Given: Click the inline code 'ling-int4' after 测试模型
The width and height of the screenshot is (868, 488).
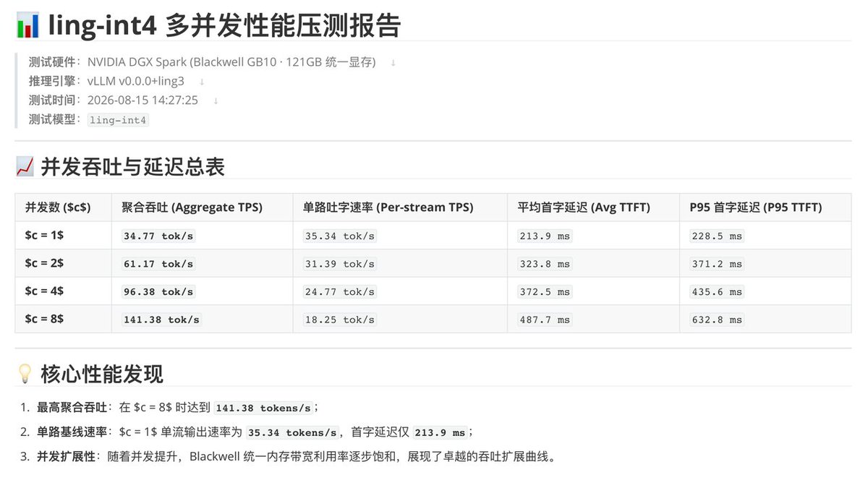Looking at the screenshot, I should click(x=119, y=120).
